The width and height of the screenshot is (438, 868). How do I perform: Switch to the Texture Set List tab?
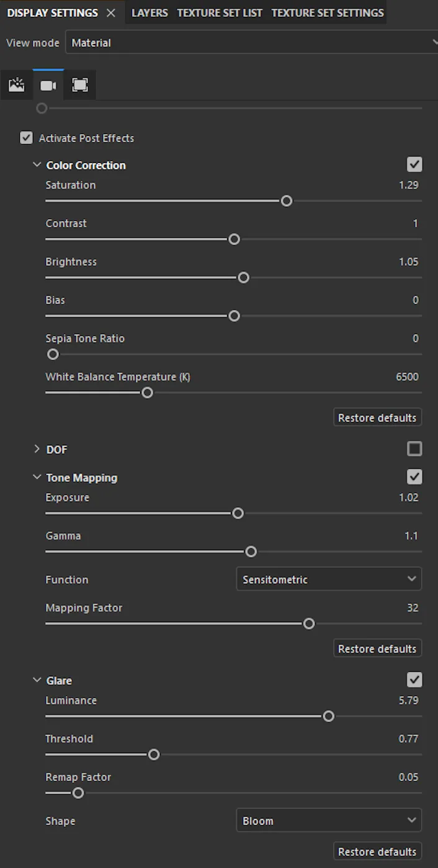click(220, 12)
